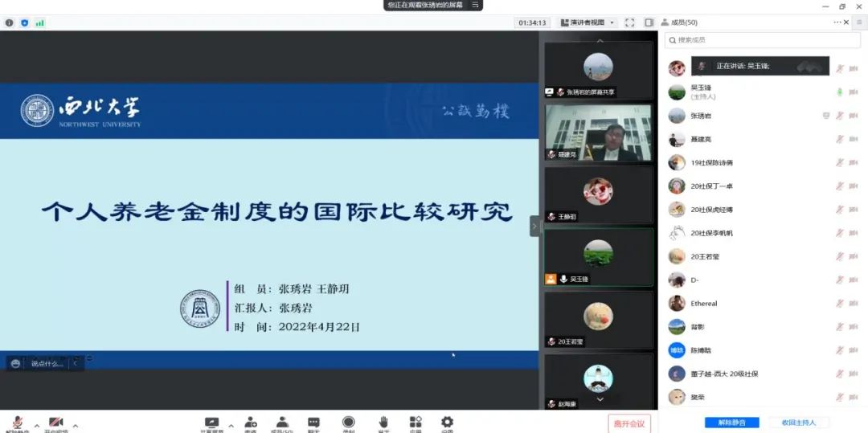Open the three-dots menu in members panel
Image resolution: width=868 pixels, height=433 pixels.
[838, 22]
